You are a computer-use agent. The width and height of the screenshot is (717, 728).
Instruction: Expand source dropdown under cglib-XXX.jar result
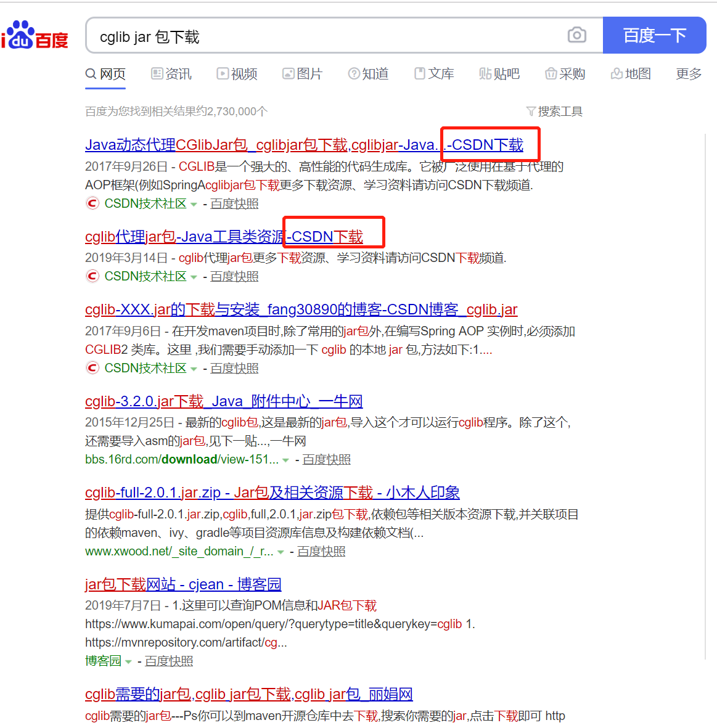pyautogui.click(x=194, y=369)
